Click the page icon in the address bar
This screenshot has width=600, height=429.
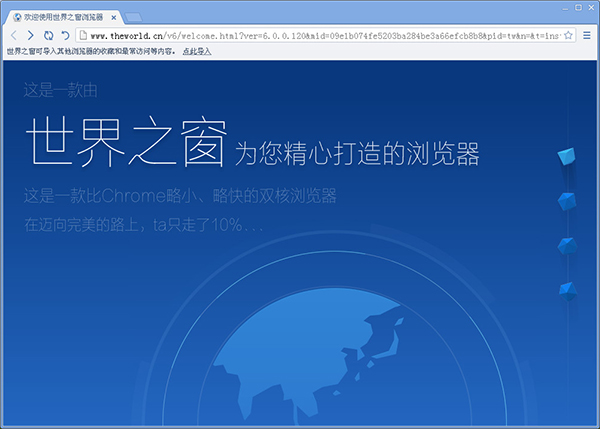pyautogui.click(x=84, y=35)
